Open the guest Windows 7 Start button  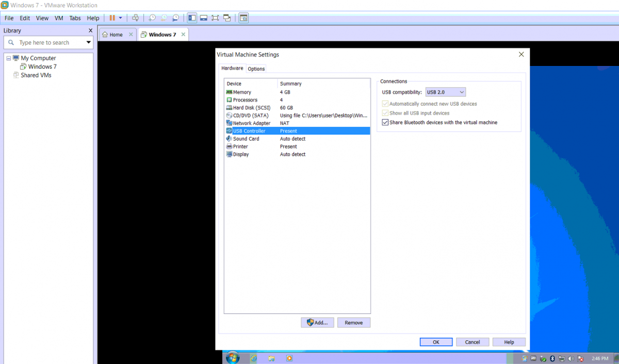pos(232,358)
